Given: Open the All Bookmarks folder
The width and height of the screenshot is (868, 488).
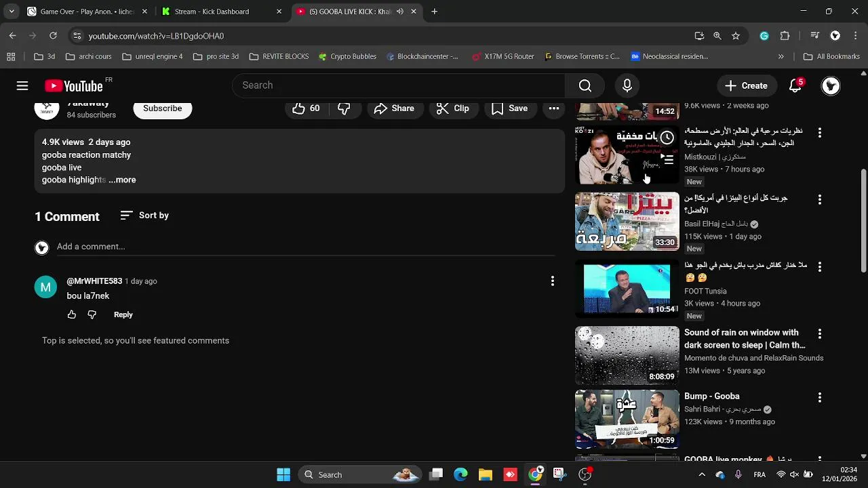Looking at the screenshot, I should point(831,57).
